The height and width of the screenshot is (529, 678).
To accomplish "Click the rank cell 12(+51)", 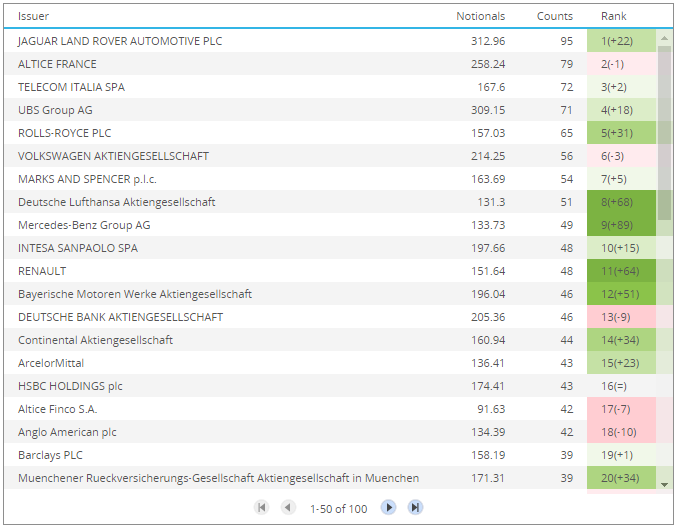I will point(621,294).
